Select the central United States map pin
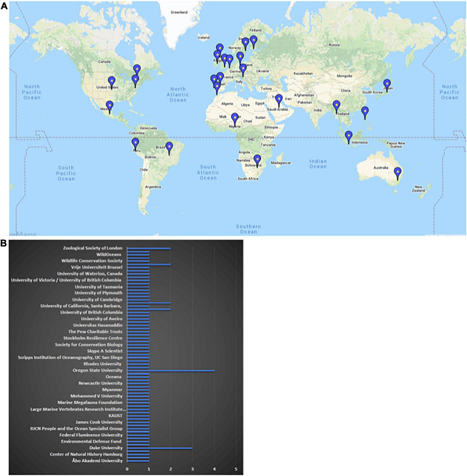 112,81
